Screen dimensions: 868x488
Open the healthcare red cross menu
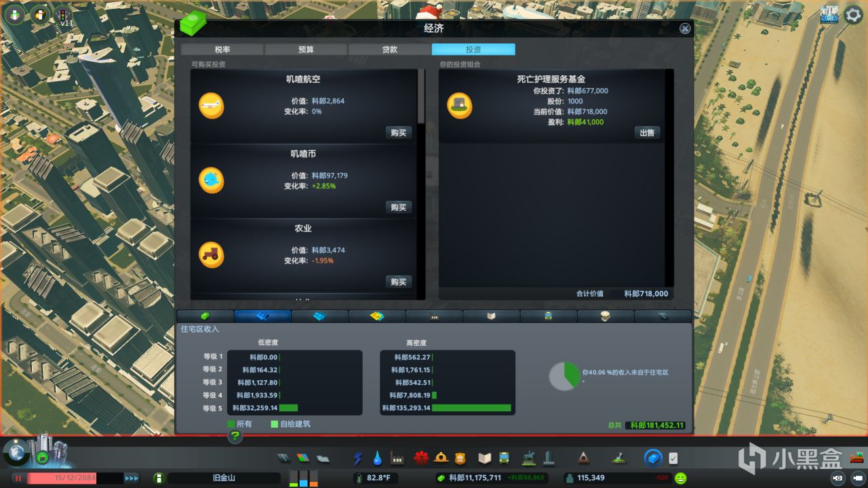(x=422, y=459)
